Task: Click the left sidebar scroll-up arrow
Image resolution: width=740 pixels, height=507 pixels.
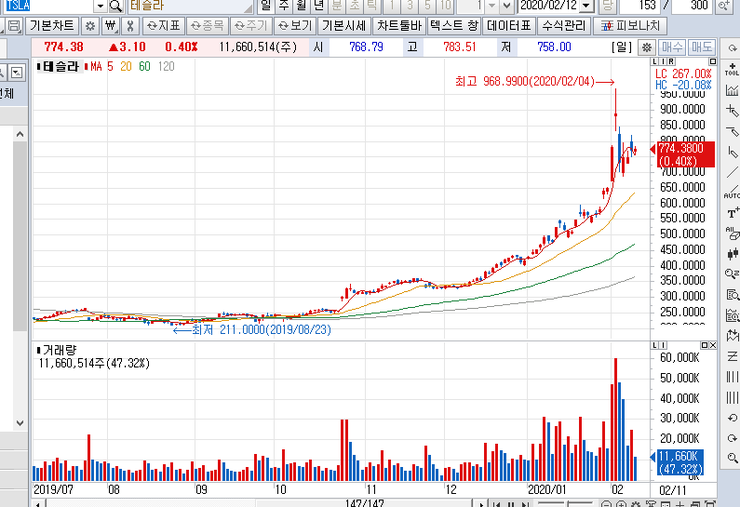Action: pyautogui.click(x=20, y=135)
